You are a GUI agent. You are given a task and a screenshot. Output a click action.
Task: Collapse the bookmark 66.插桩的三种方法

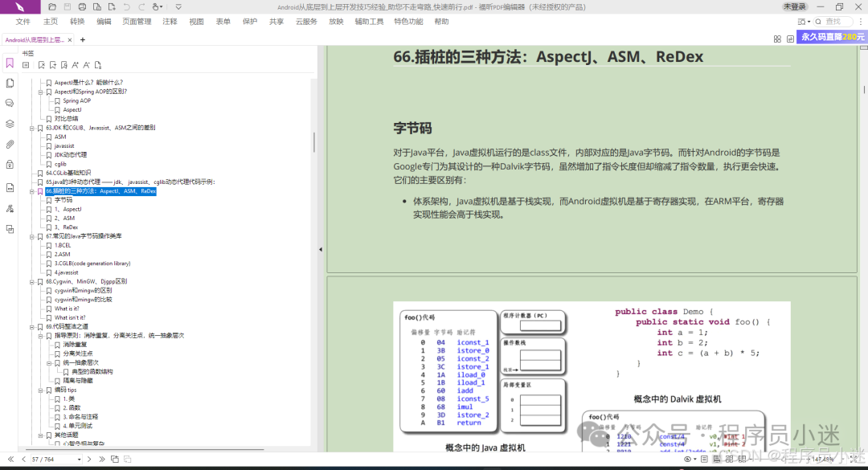[31, 191]
